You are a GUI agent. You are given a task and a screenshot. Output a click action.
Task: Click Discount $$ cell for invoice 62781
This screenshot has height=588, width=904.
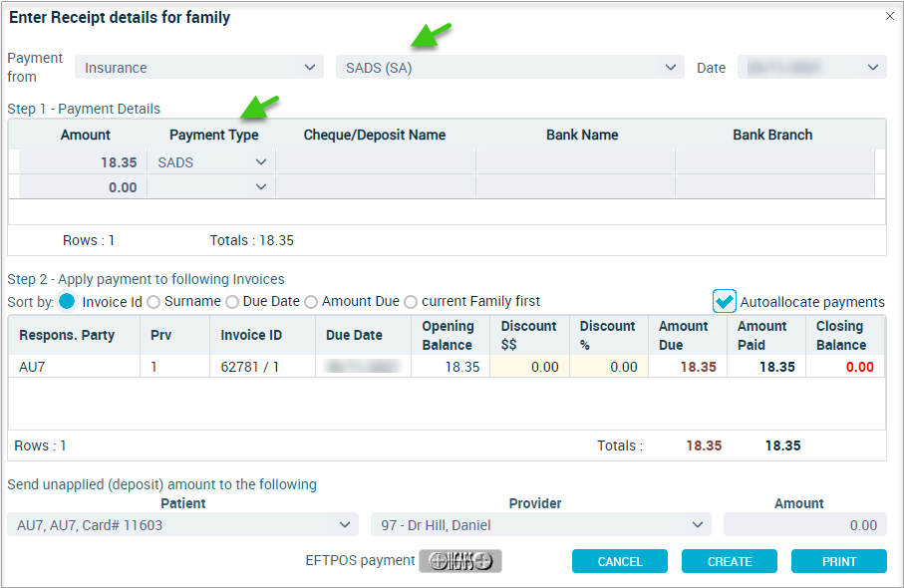530,367
